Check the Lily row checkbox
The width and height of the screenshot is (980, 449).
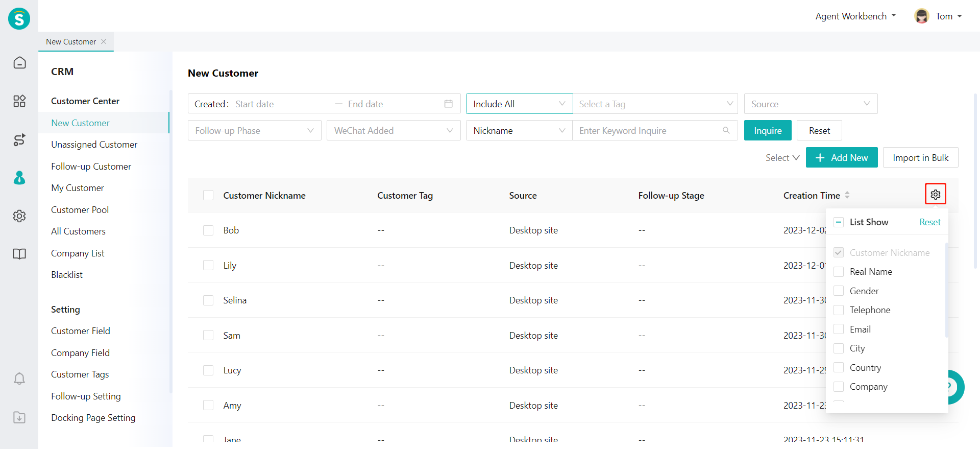(208, 265)
